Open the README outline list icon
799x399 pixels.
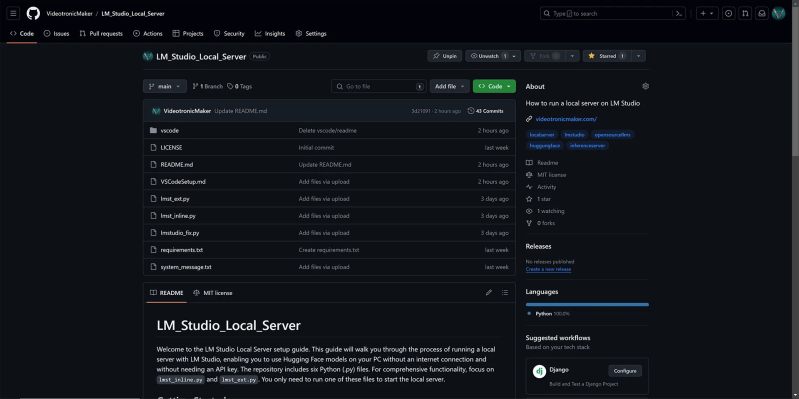[504, 292]
